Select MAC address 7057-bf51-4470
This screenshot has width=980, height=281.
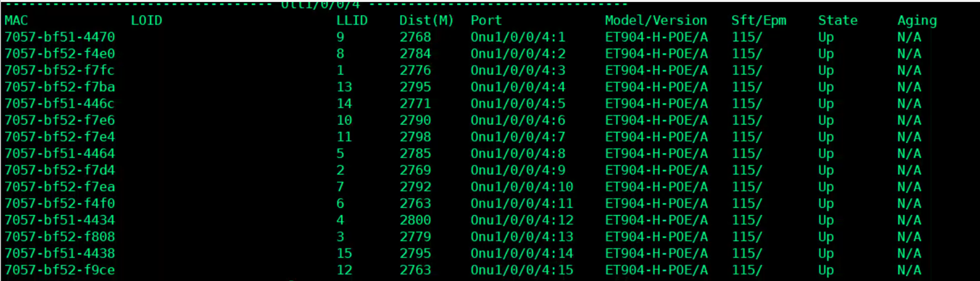(60, 37)
